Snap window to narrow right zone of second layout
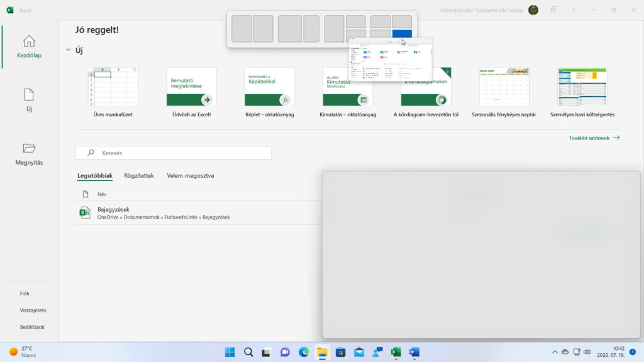 pyautogui.click(x=312, y=29)
